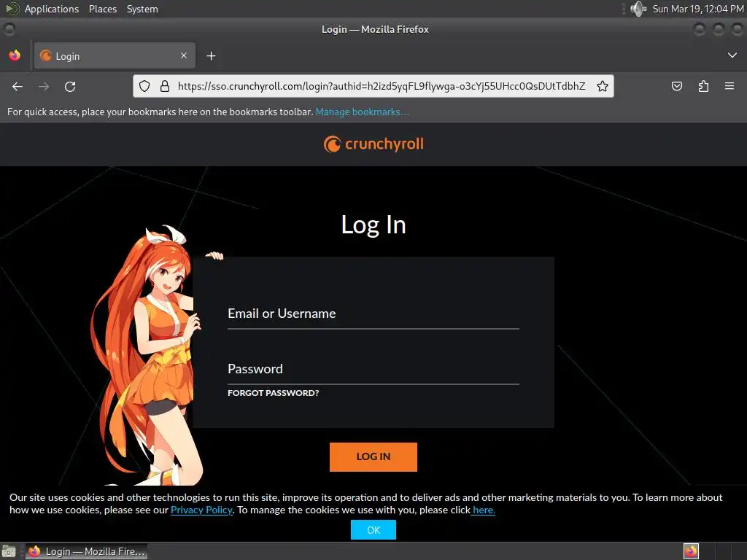Open the Places menu
This screenshot has width=747, height=560.
click(103, 9)
